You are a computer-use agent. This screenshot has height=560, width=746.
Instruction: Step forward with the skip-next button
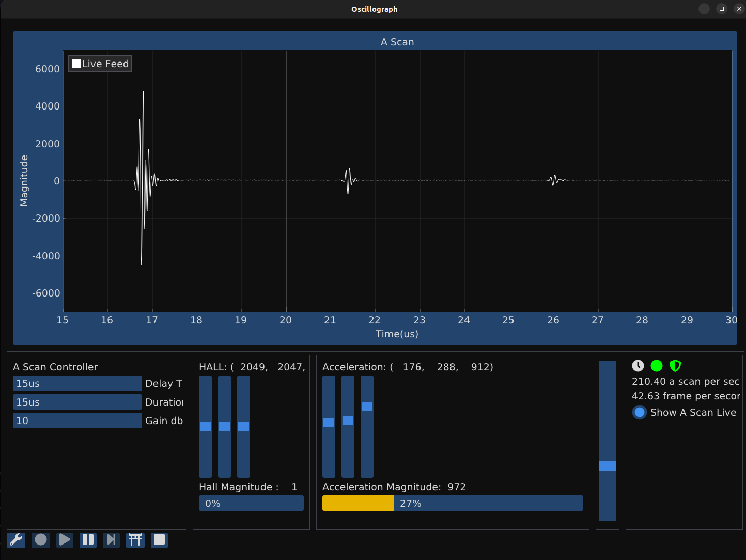coord(111,540)
